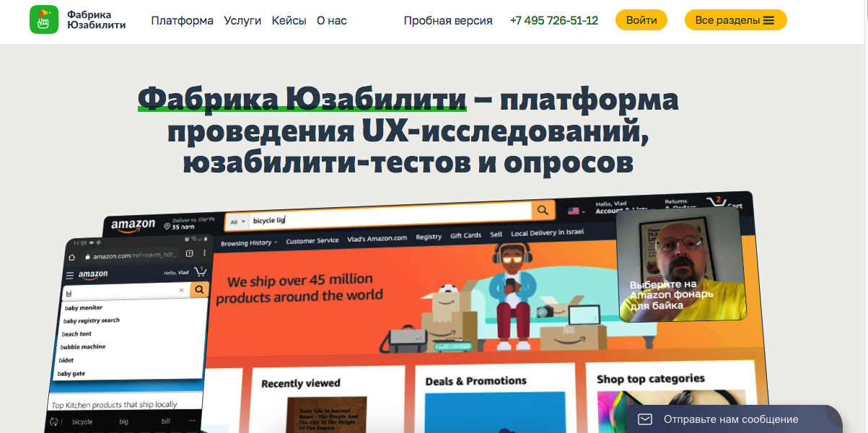Follow the Пробная версия link

(x=448, y=20)
